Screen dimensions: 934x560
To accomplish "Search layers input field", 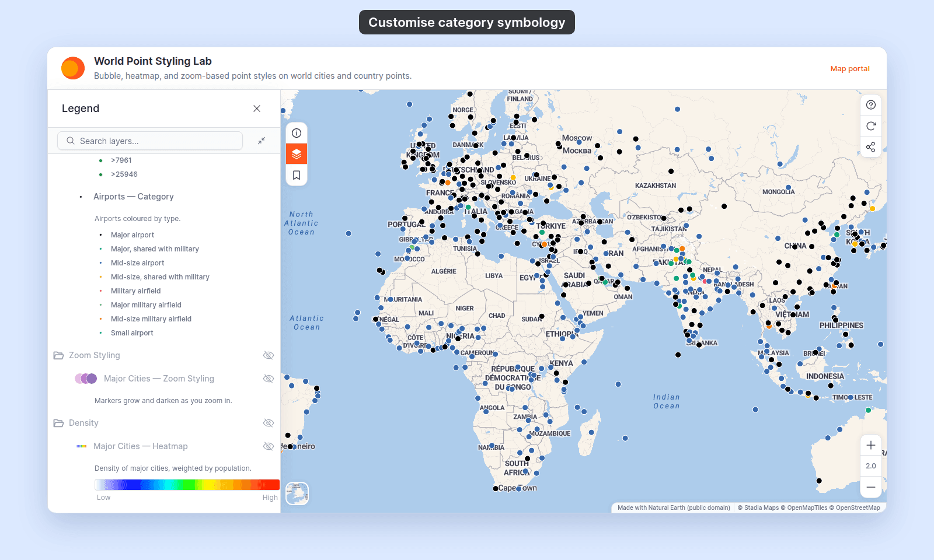I will [x=150, y=141].
